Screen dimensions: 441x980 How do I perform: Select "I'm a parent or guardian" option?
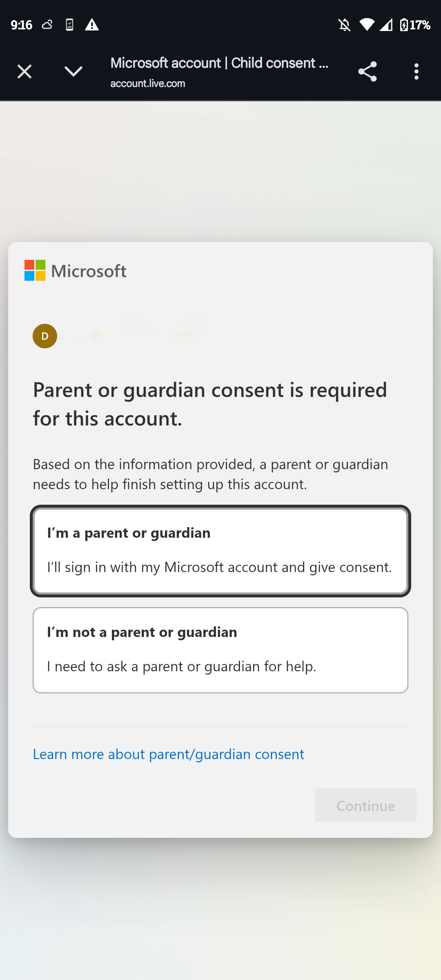click(220, 551)
